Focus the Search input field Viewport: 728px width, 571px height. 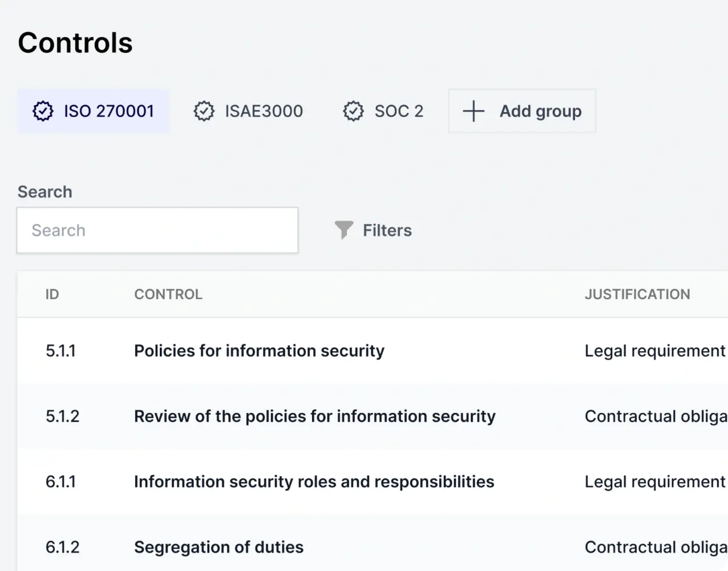pos(157,230)
